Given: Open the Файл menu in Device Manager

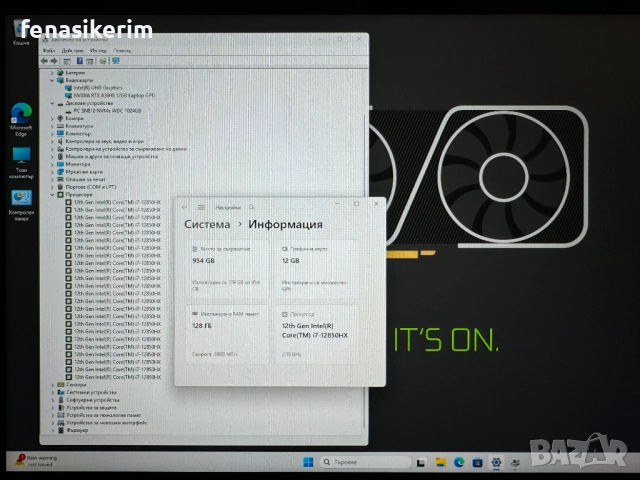Looking at the screenshot, I should click(49, 51).
